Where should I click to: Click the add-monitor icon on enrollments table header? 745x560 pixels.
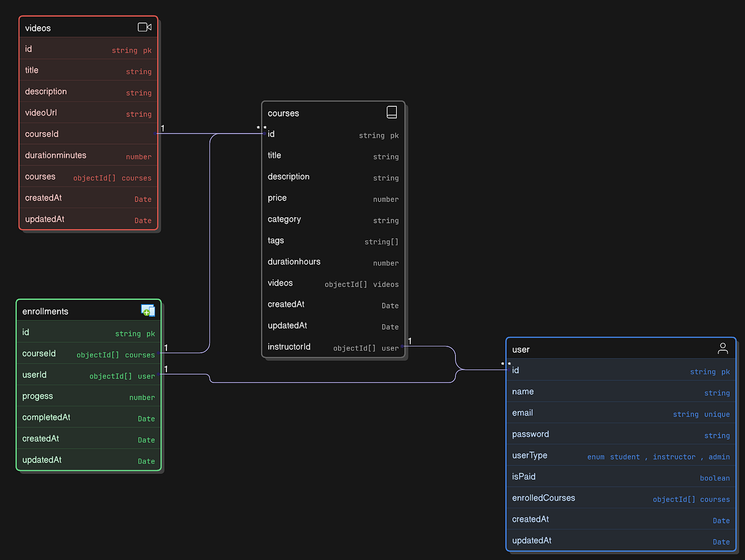[x=148, y=310]
